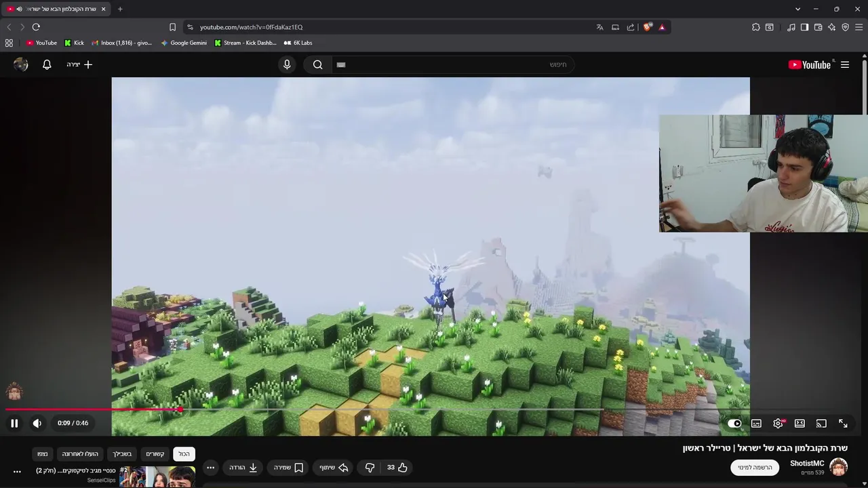Click the address bar URL

(251, 27)
